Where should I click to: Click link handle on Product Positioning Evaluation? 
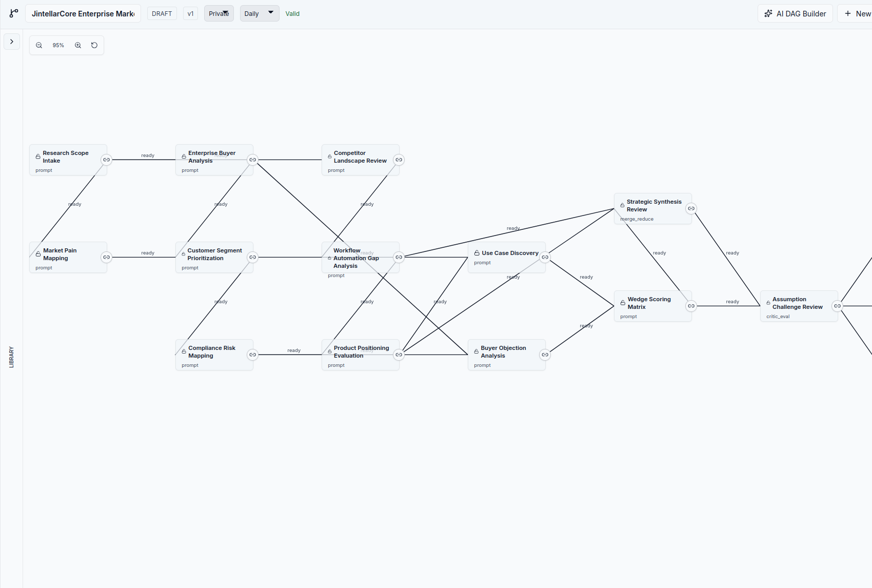[x=399, y=355]
